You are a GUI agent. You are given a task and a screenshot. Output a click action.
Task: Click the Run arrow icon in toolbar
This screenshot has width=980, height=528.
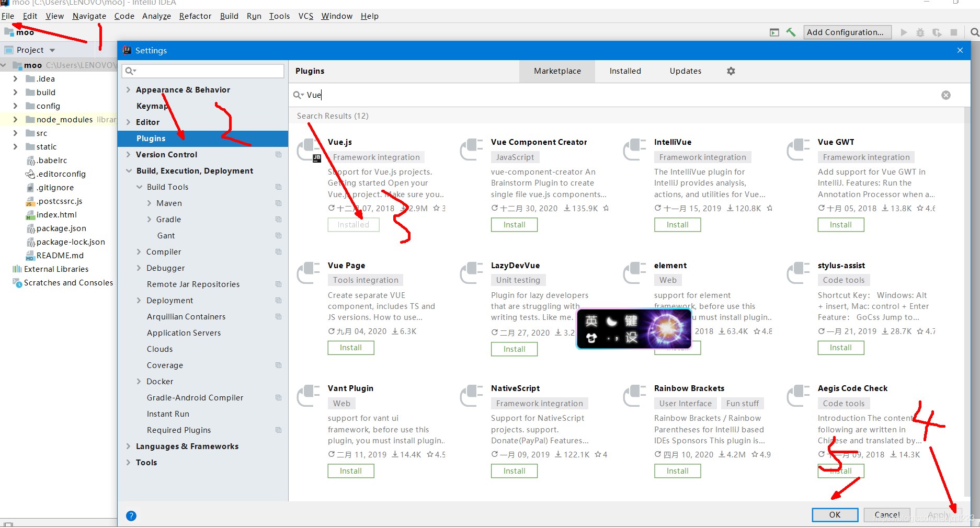[x=904, y=32]
